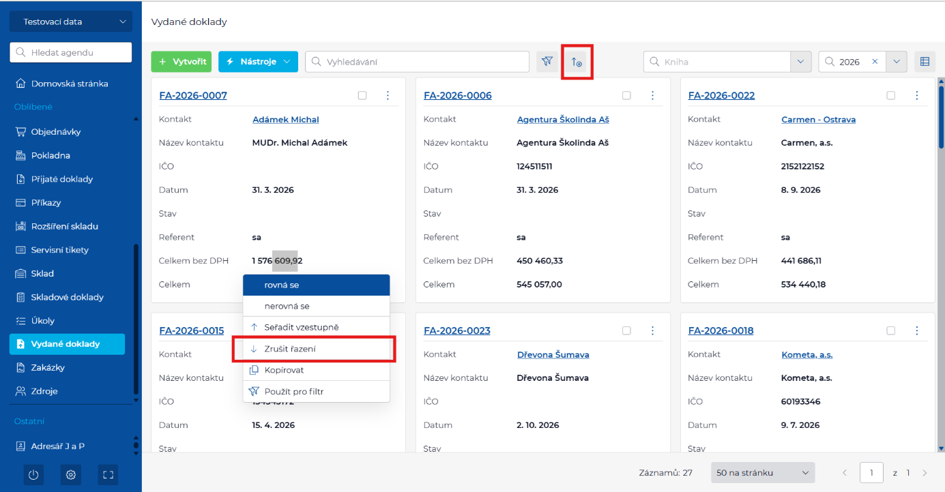Click the Hledat agendu search field
Image resolution: width=945 pixels, height=492 pixels.
71,52
